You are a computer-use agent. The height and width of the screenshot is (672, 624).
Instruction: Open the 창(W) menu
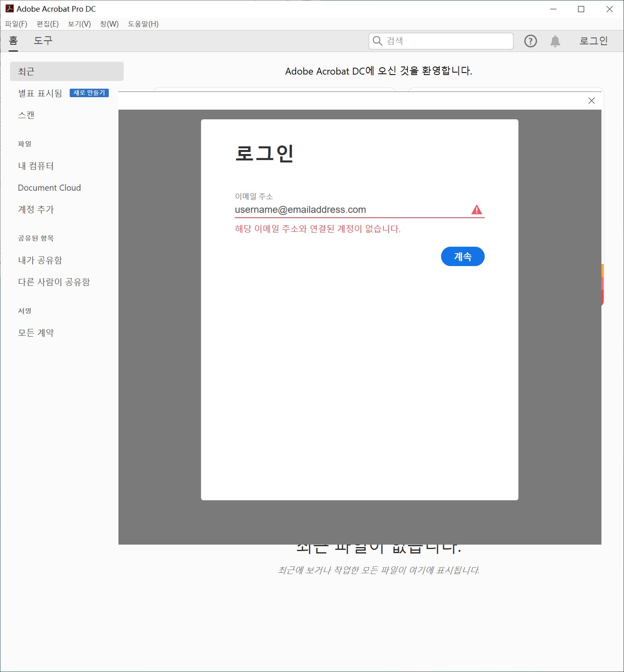110,24
